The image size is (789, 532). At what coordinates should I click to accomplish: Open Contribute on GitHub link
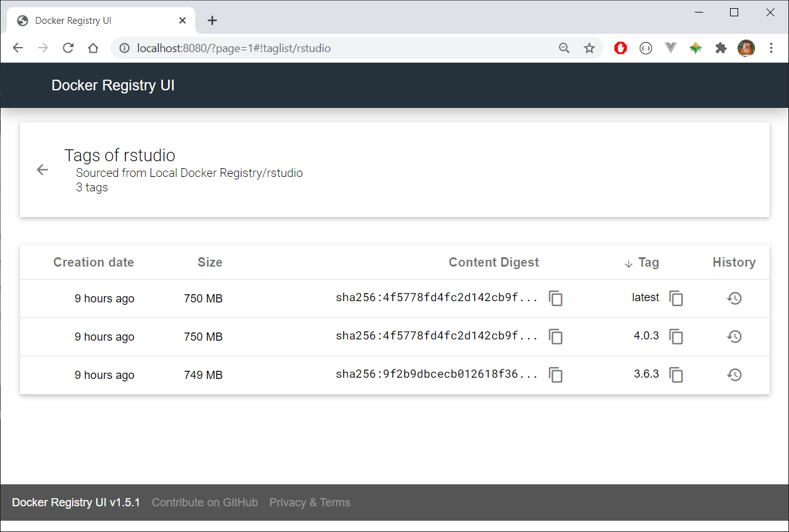coord(204,503)
